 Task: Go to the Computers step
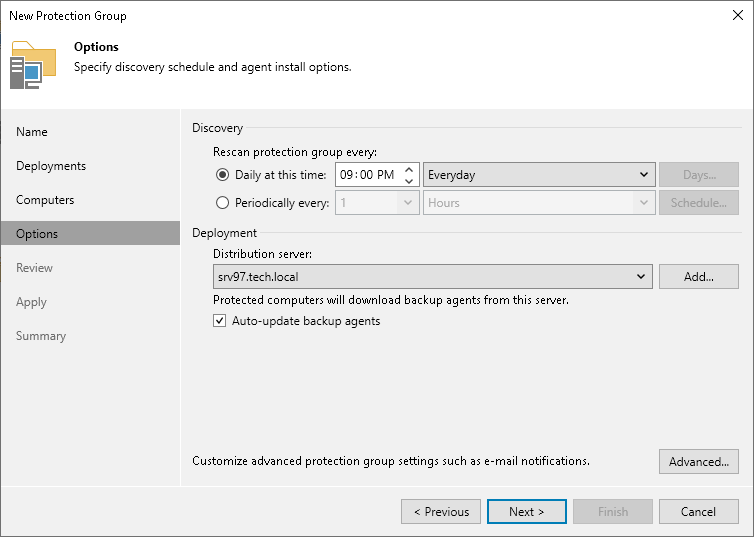pyautogui.click(x=45, y=200)
